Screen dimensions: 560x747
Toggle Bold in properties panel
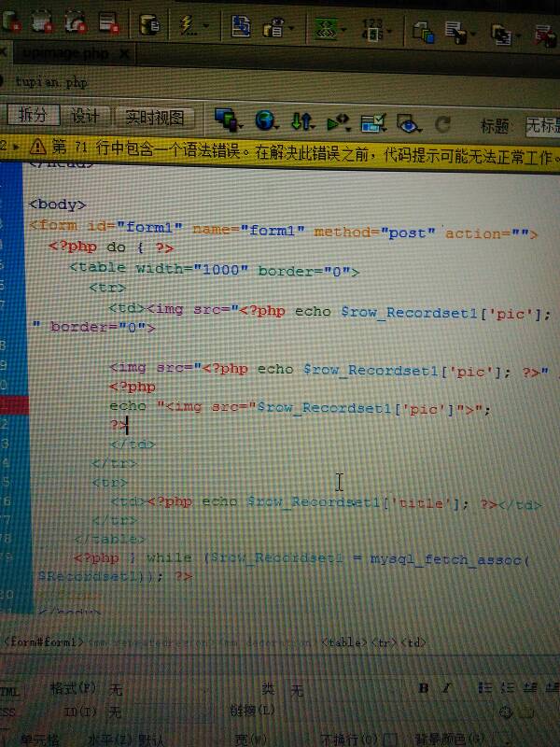click(424, 687)
